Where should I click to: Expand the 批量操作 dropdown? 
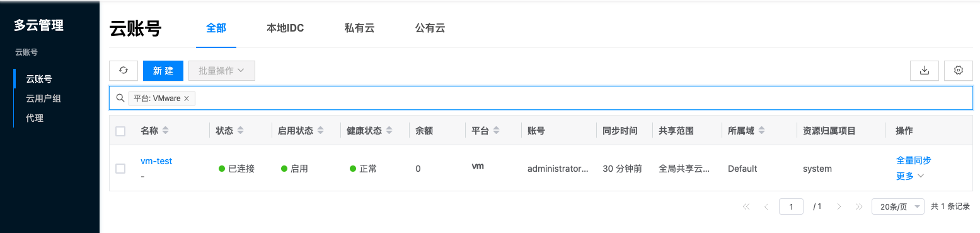pos(222,71)
